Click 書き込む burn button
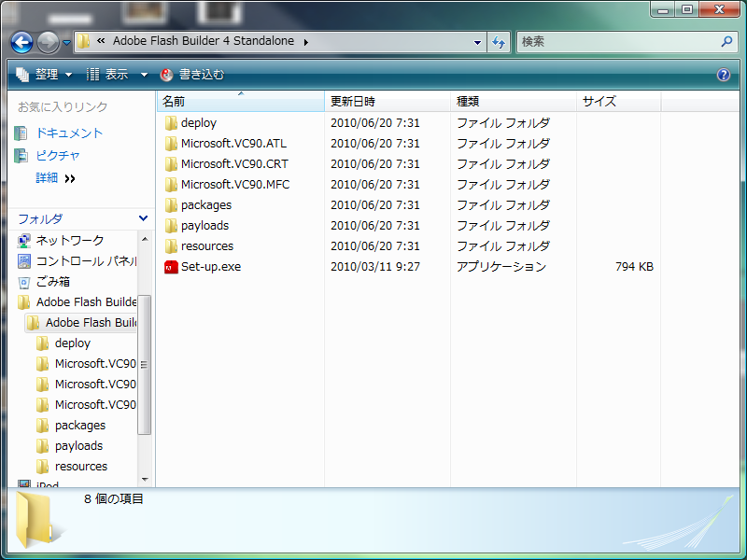 click(192, 75)
